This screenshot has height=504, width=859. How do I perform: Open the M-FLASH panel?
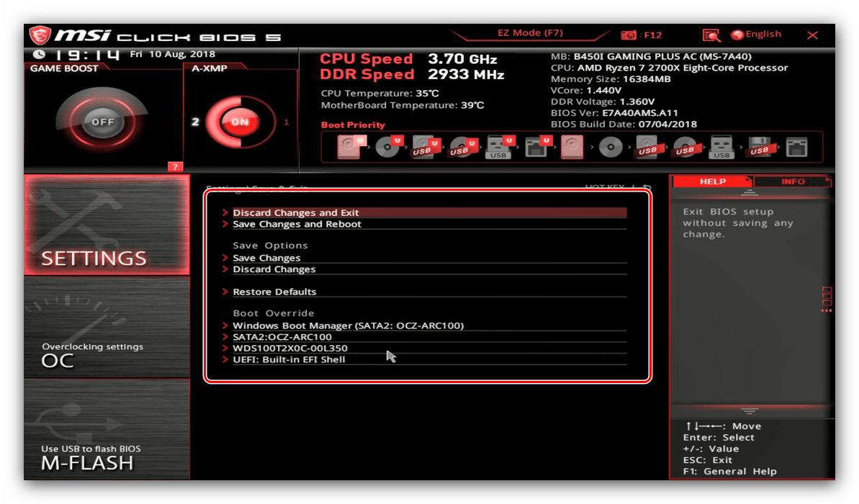107,429
